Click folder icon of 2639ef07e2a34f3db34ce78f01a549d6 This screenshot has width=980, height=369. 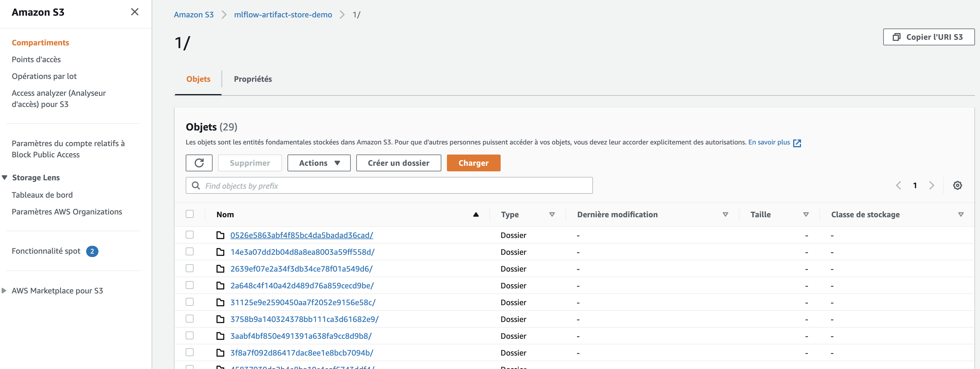220,269
